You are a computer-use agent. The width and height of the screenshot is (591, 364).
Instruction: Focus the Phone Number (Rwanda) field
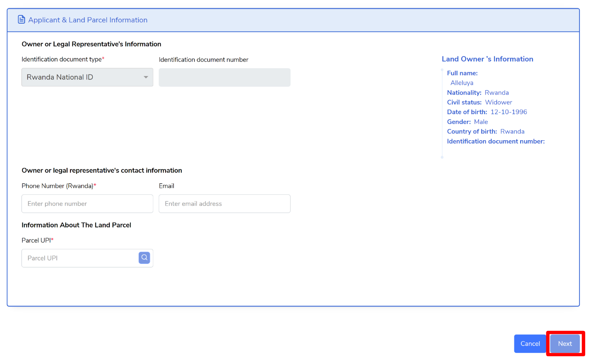pos(87,204)
